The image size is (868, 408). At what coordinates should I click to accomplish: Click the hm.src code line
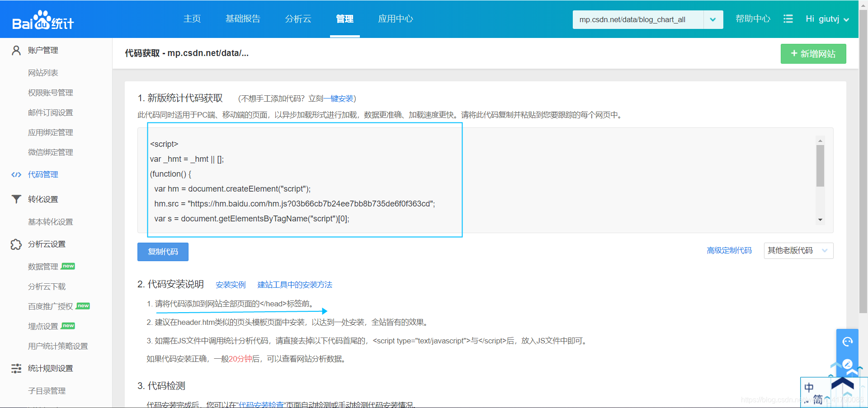(x=295, y=204)
